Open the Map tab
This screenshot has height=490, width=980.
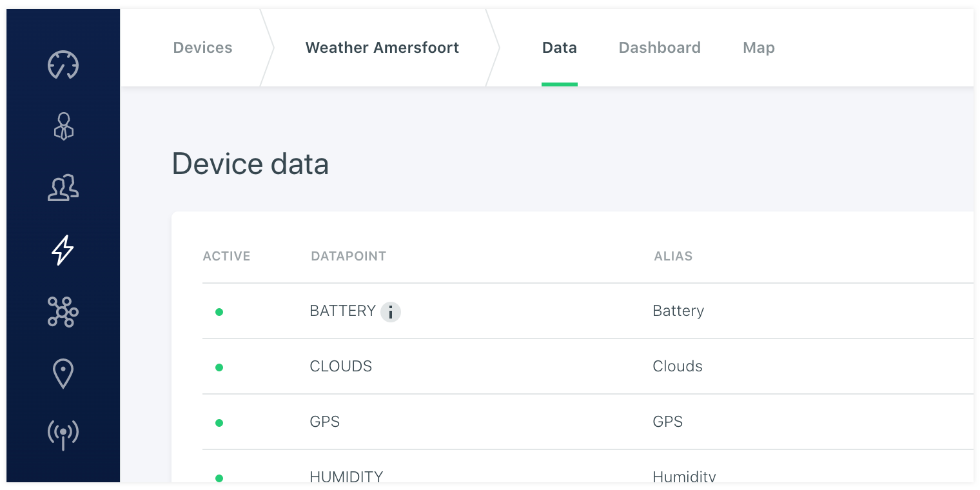759,48
